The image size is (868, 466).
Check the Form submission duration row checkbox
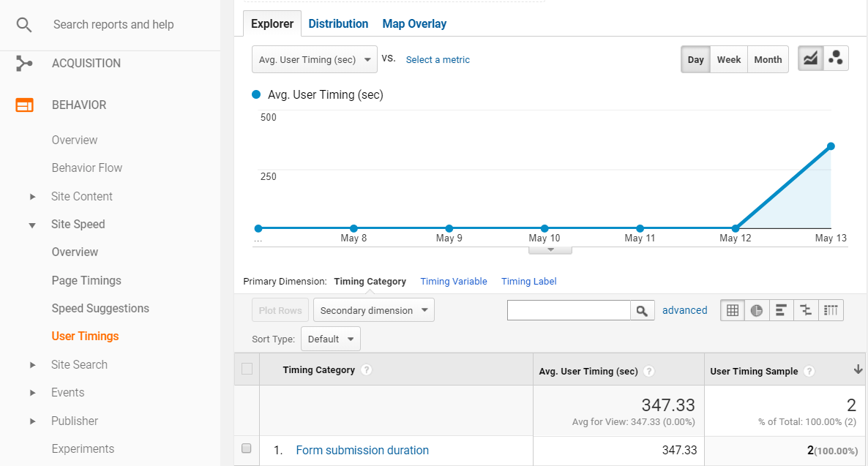(247, 448)
